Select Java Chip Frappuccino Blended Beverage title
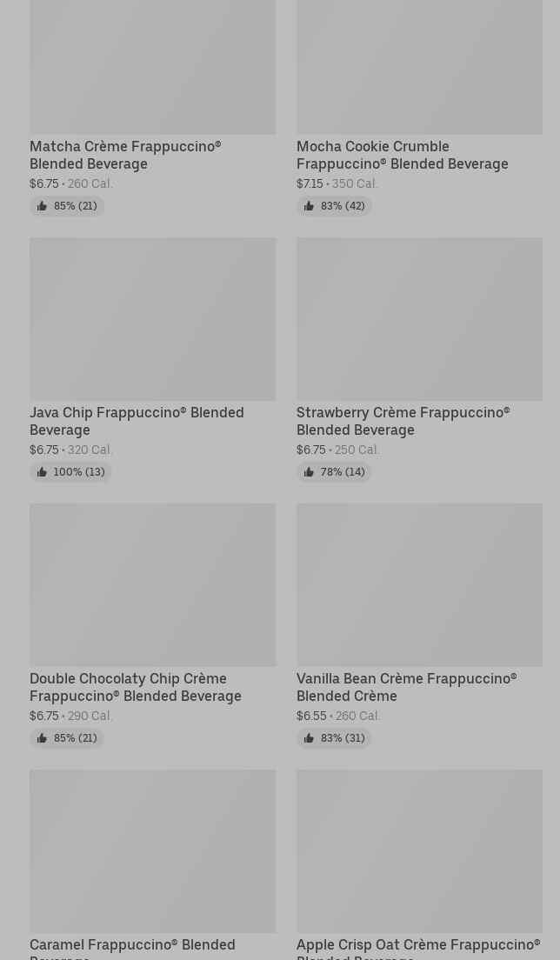The height and width of the screenshot is (960, 560). (x=136, y=421)
